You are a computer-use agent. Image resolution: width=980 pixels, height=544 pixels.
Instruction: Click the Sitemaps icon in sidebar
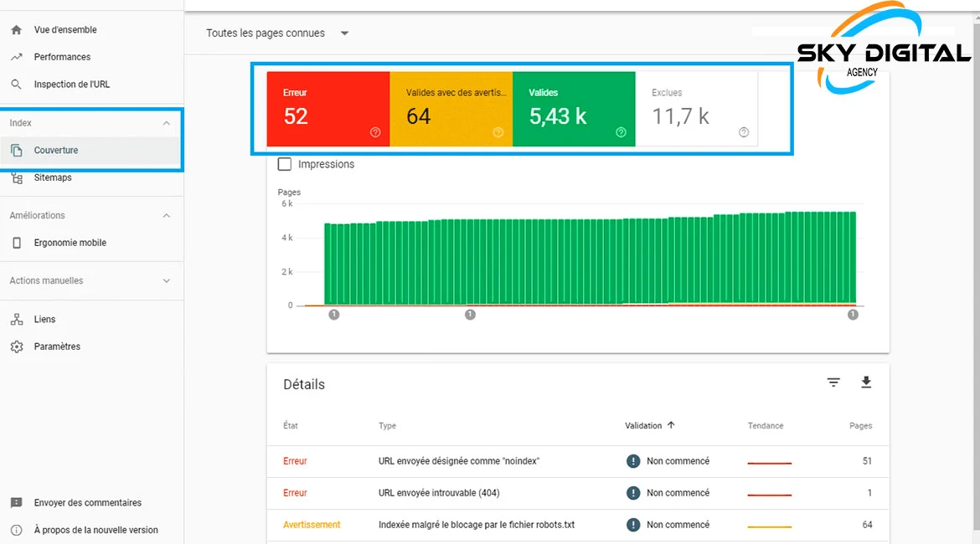(x=17, y=177)
